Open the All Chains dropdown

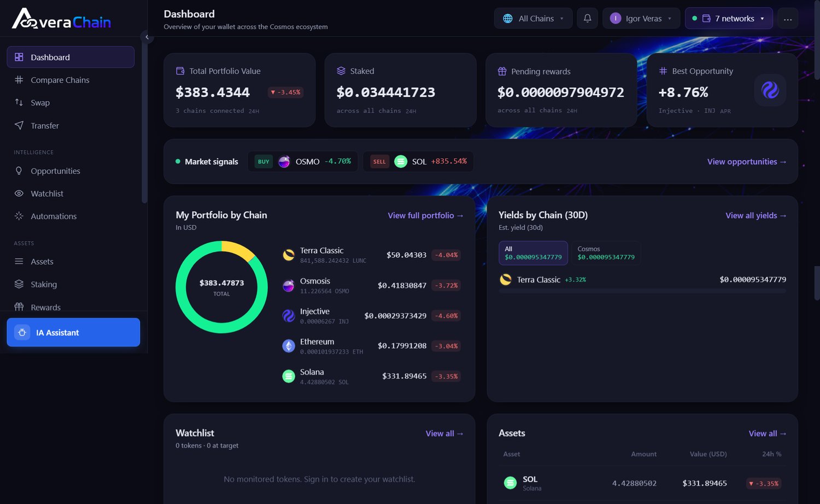pos(533,19)
